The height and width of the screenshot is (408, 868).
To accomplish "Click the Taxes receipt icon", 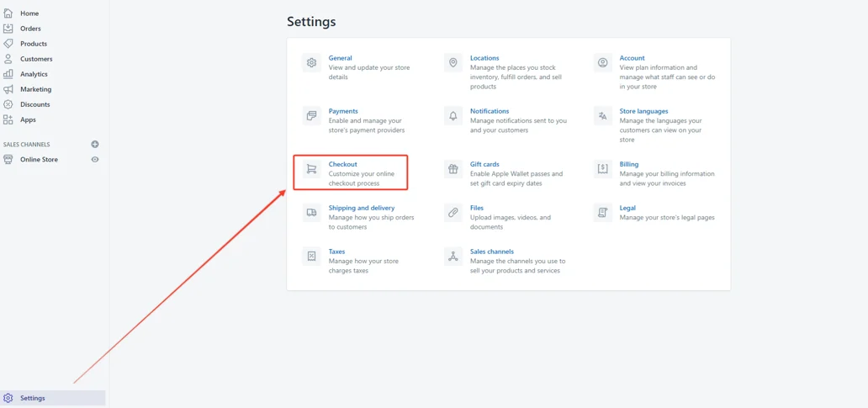I will pyautogui.click(x=312, y=256).
